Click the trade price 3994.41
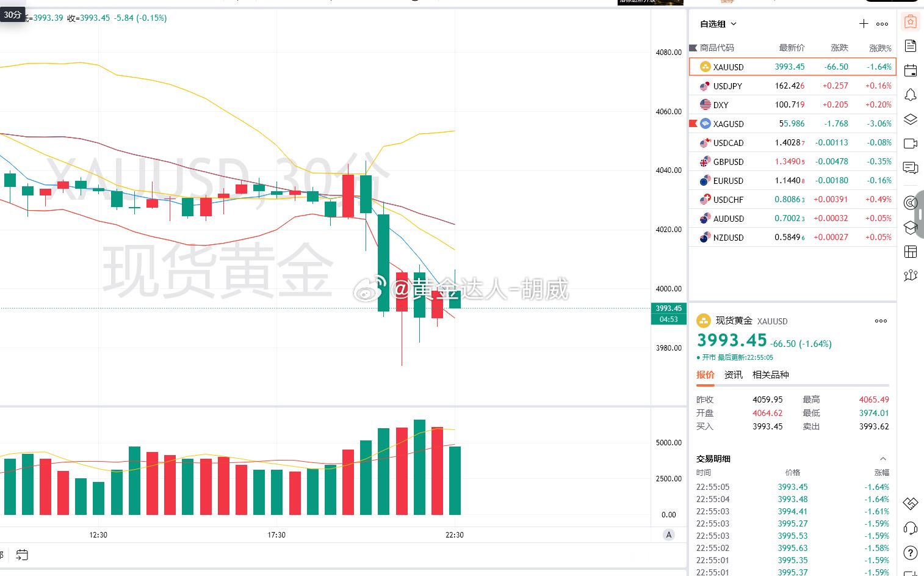Image resolution: width=924 pixels, height=576 pixels. pos(792,511)
